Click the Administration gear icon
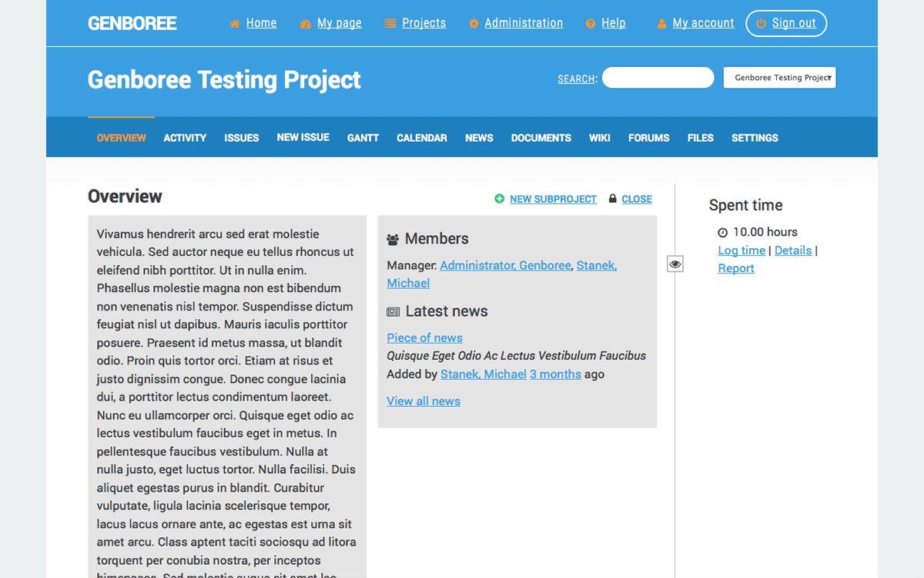The image size is (924, 578). pyautogui.click(x=474, y=24)
